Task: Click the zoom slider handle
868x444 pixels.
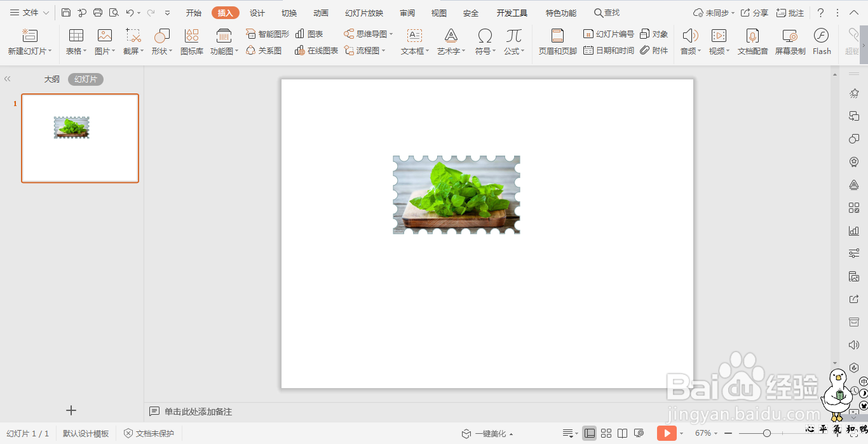Action: pos(767,433)
